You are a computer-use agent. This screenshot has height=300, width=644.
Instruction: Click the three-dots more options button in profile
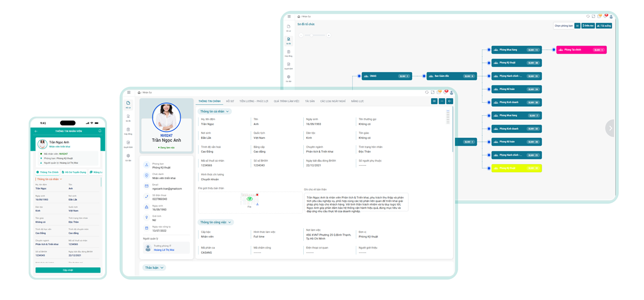click(442, 101)
